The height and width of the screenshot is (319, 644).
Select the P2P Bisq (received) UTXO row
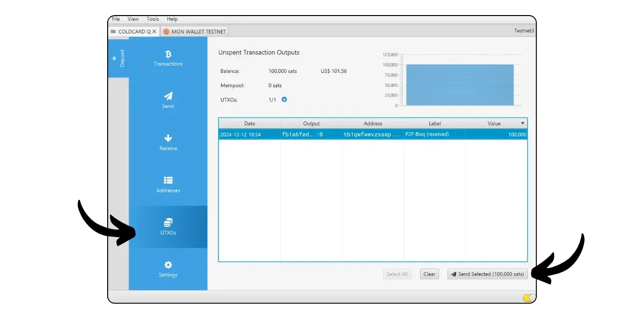tap(372, 135)
